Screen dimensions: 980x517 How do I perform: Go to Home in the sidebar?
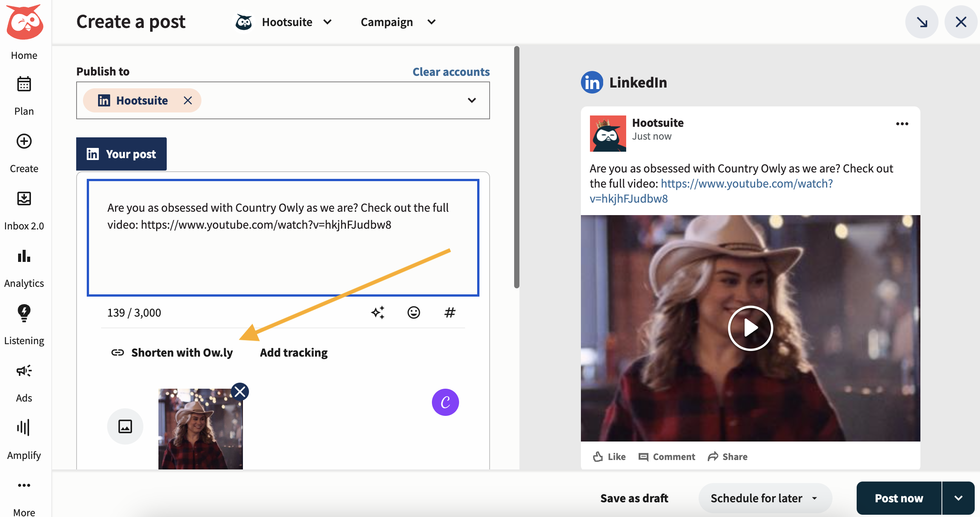click(x=24, y=55)
